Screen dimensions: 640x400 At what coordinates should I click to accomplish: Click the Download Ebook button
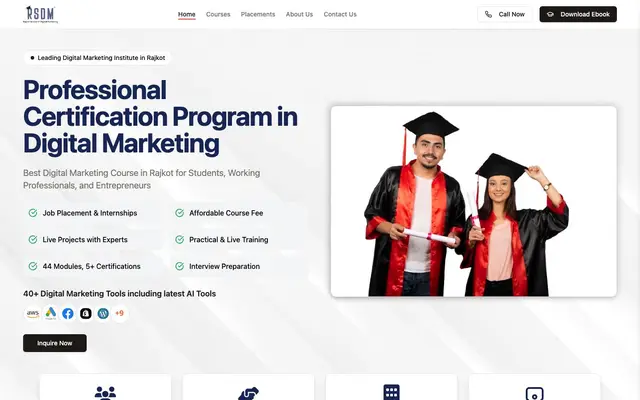click(578, 14)
